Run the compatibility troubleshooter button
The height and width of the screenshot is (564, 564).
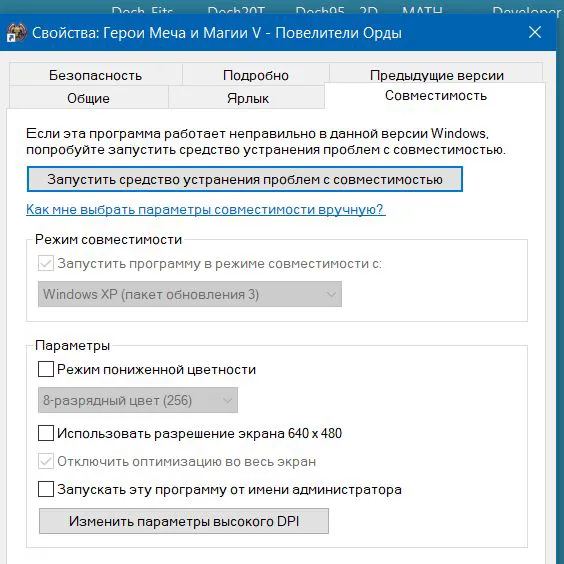245,179
